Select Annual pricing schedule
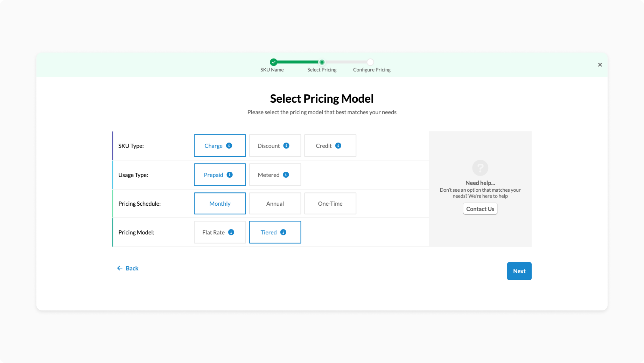The image size is (644, 363). pos(275,204)
